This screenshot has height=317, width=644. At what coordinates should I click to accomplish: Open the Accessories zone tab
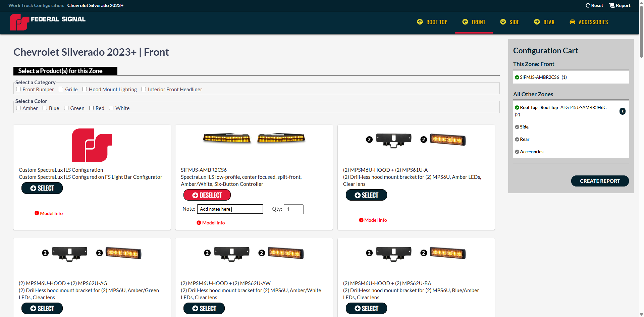point(589,22)
